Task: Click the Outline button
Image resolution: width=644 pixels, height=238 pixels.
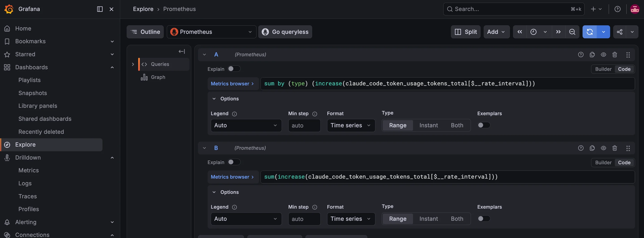Action: pyautogui.click(x=145, y=32)
